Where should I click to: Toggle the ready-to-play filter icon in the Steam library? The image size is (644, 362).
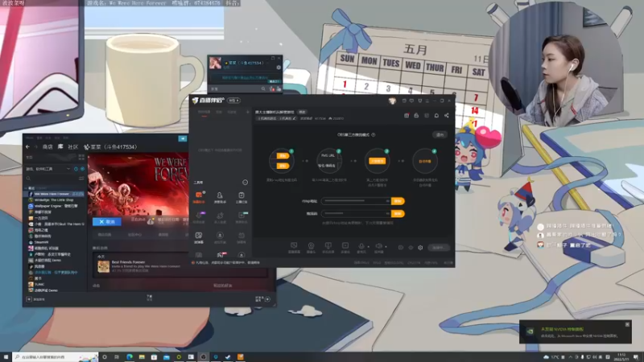[83, 169]
